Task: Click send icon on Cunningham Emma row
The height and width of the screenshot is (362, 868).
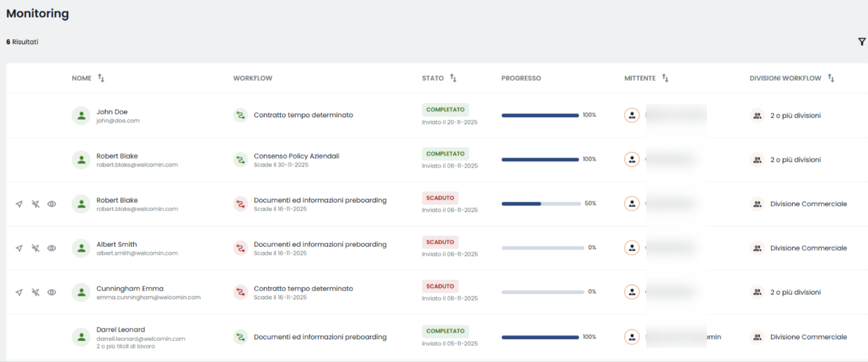Action: [x=19, y=292]
